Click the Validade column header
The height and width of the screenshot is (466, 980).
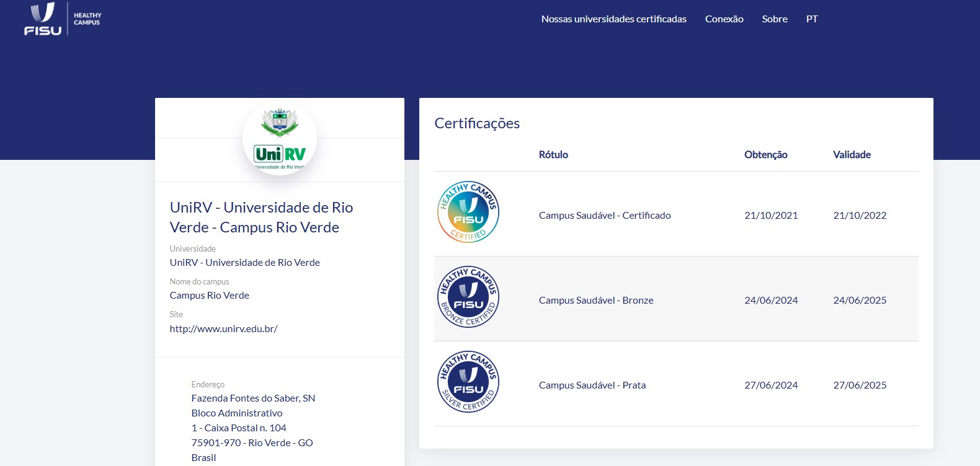[x=852, y=155]
